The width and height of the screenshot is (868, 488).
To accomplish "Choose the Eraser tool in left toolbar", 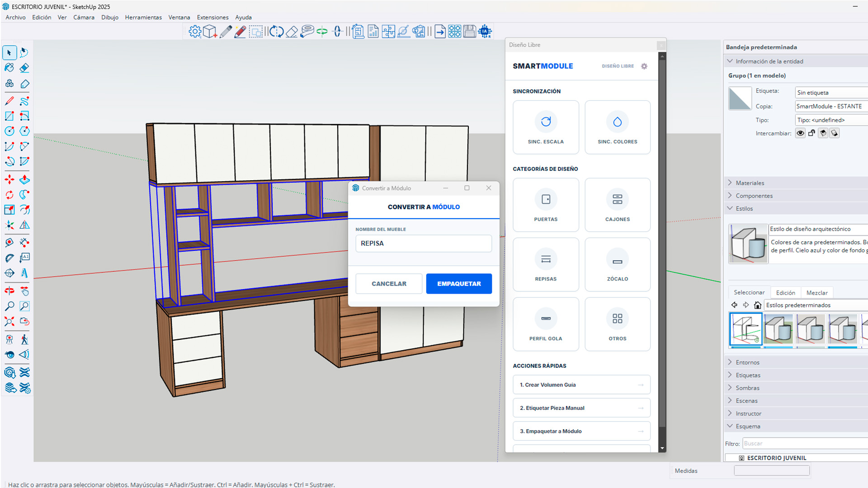I will coord(24,68).
